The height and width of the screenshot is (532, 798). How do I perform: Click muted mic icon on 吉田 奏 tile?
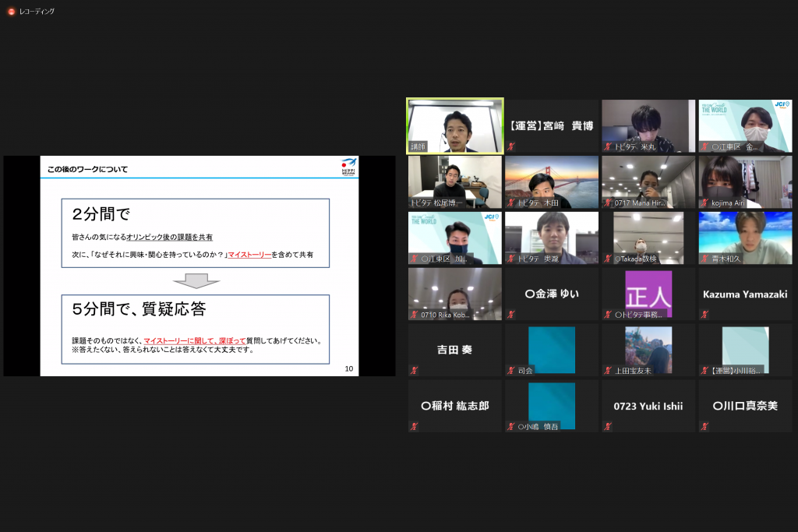pos(415,371)
